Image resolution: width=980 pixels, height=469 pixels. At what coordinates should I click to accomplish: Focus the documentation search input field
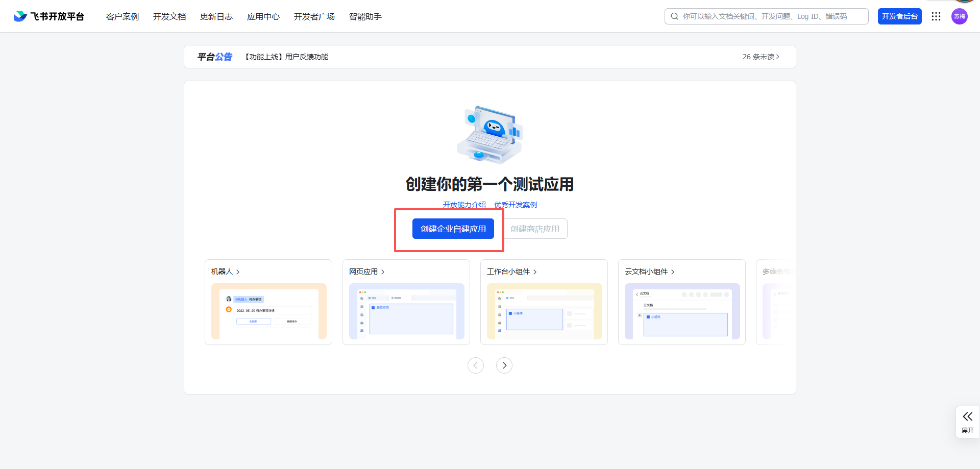pos(771,16)
